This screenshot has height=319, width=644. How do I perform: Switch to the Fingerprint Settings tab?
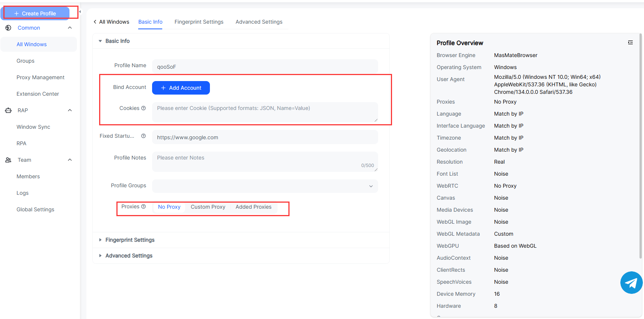199,22
